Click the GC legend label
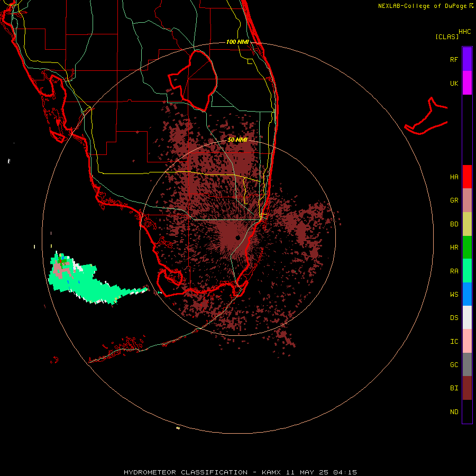Viewport: 476px width, 476px height. [x=454, y=365]
